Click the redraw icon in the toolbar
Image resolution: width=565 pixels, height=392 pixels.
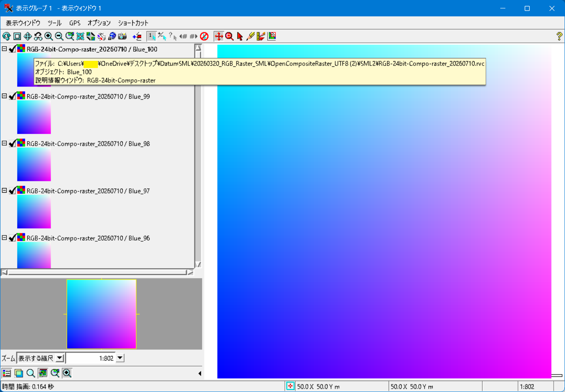click(7, 37)
